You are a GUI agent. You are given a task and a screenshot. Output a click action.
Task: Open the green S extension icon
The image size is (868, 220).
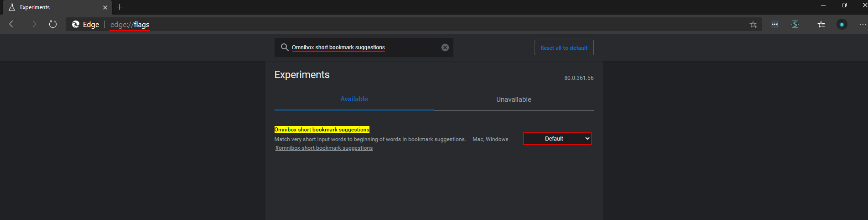(795, 24)
